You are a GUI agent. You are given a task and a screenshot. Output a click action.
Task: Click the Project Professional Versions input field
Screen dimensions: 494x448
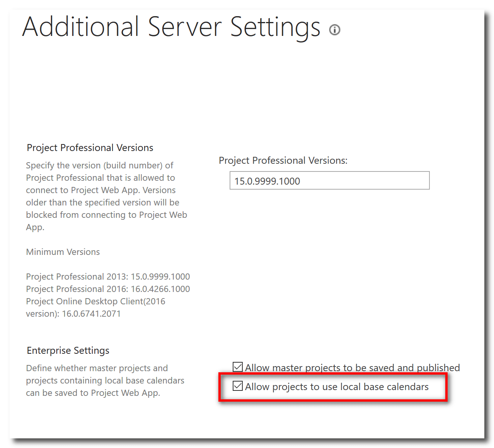click(x=329, y=180)
